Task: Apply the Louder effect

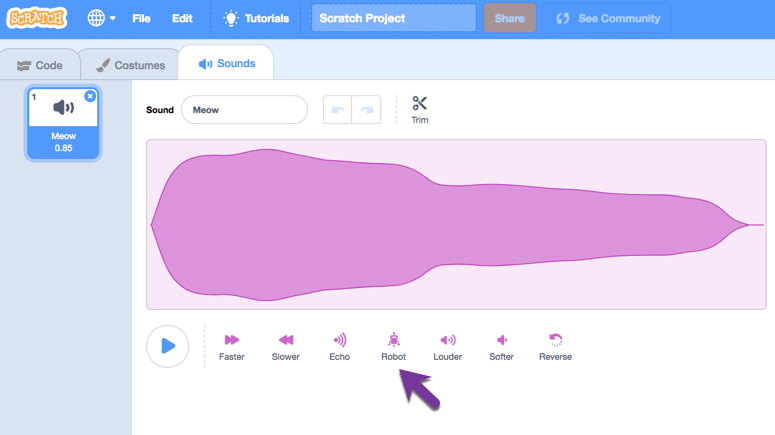Action: pos(447,347)
